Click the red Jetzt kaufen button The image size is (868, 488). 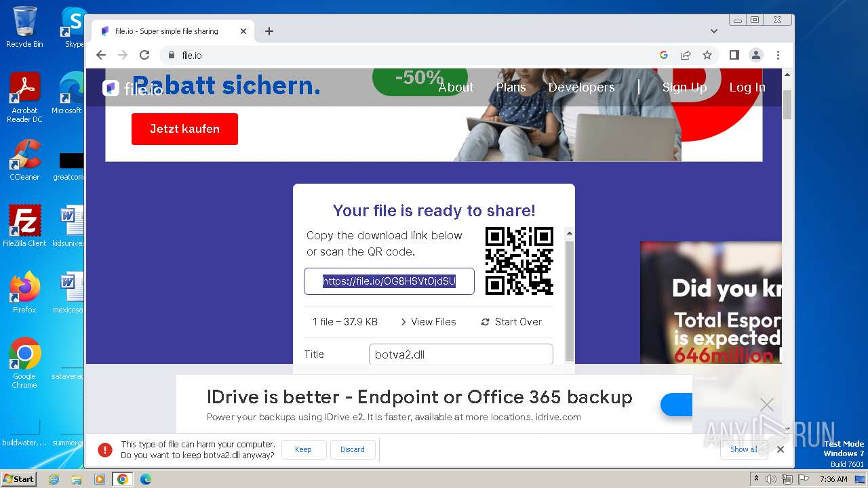point(184,129)
